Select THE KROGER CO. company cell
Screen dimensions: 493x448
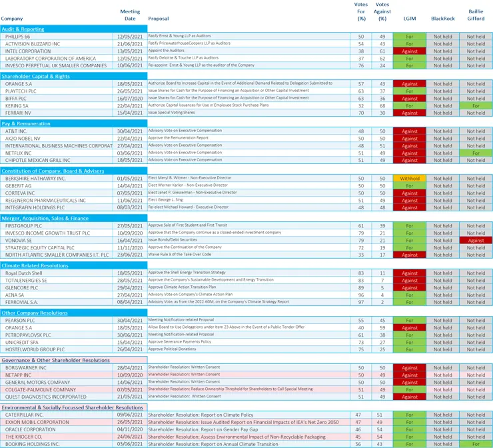coord(57,437)
